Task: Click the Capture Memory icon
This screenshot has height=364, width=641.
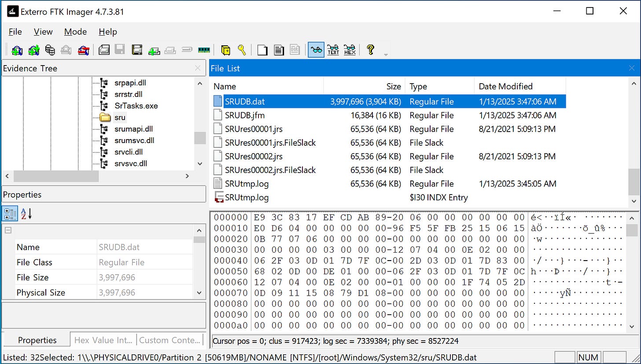Action: coord(204,50)
